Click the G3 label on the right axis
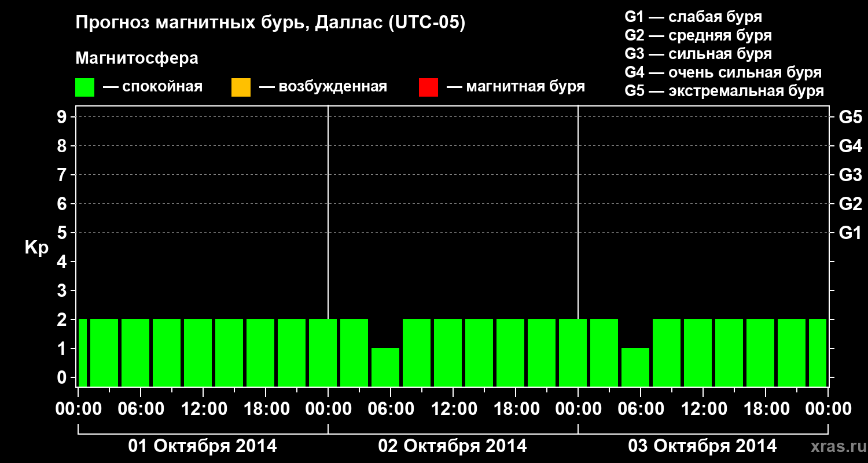This screenshot has width=868, height=463. click(850, 175)
